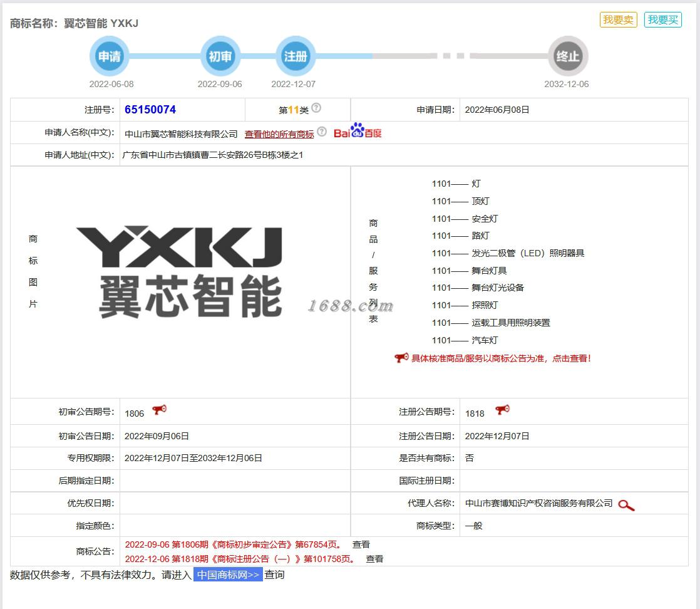The image size is (700, 609).
Task: Select goods item 顶灯
Action: click(x=480, y=202)
